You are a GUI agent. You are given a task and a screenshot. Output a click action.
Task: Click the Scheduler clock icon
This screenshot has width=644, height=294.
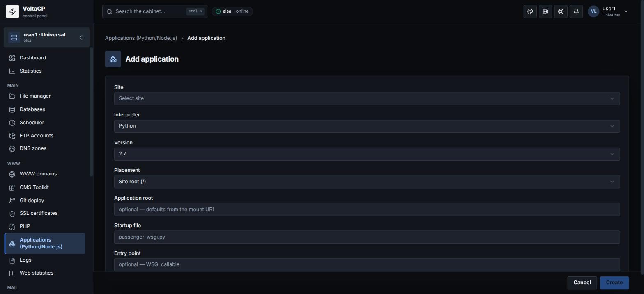[x=12, y=123]
